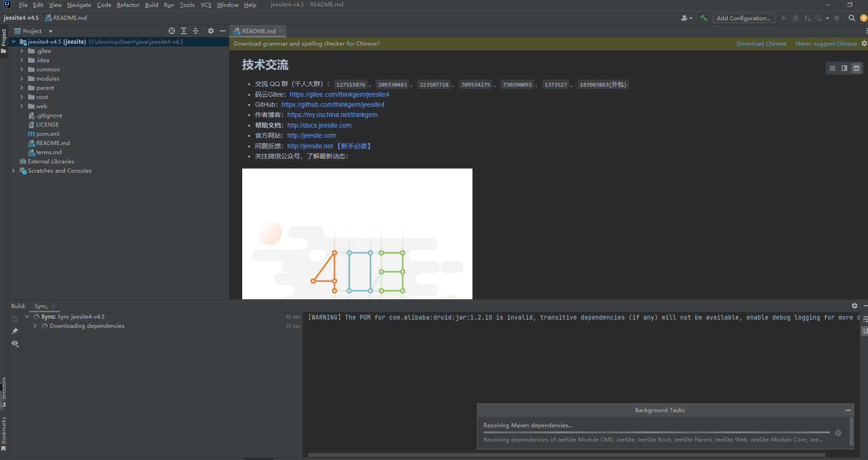Toggle the Structure tool window stripe

(x=4, y=392)
